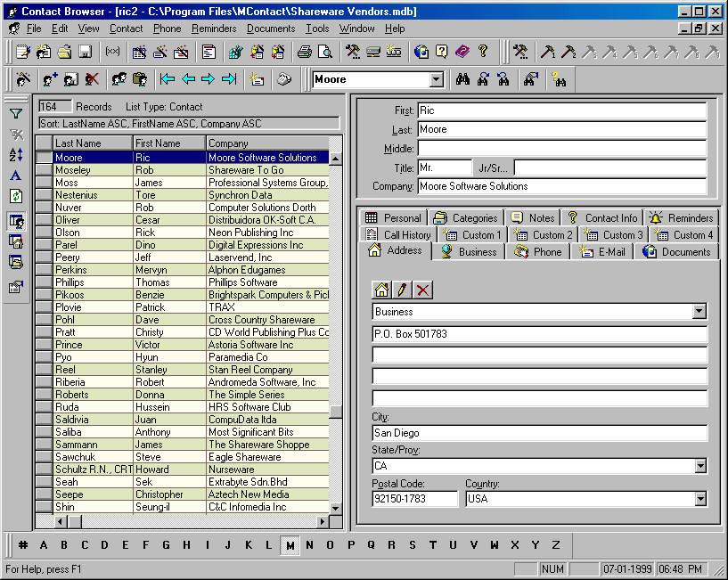Viewport: 728px width, 580px height.
Task: Click the pencil edit address icon
Action: (402, 290)
